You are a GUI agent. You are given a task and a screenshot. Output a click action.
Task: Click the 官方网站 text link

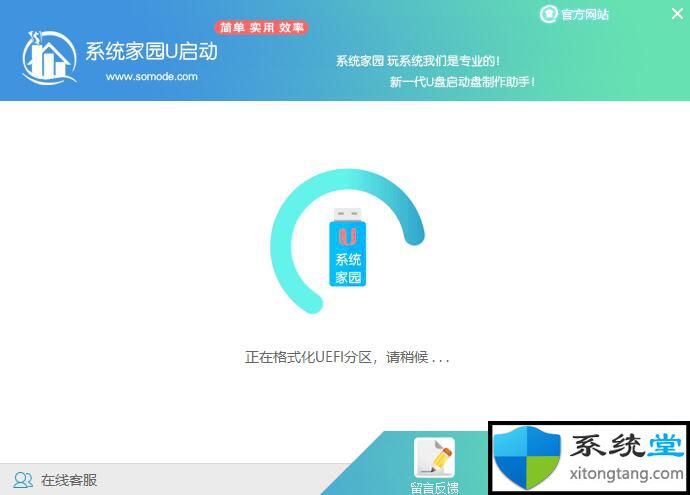[585, 14]
